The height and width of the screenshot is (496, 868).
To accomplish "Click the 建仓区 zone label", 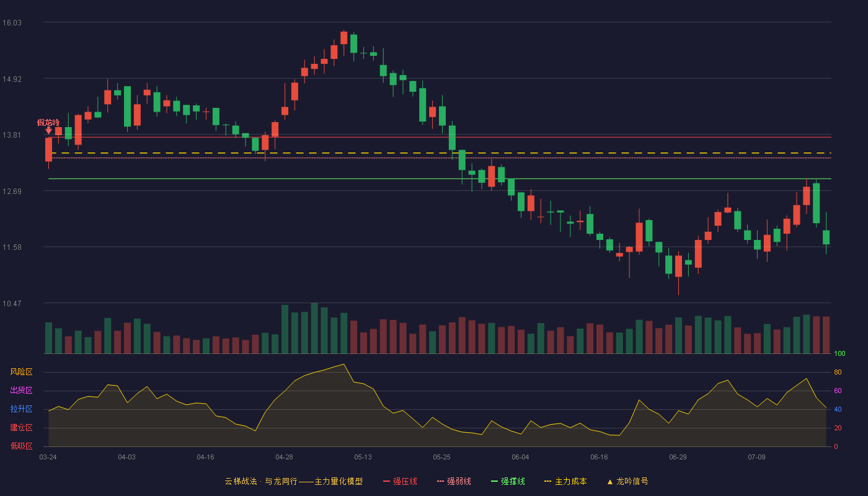I will coord(21,428).
